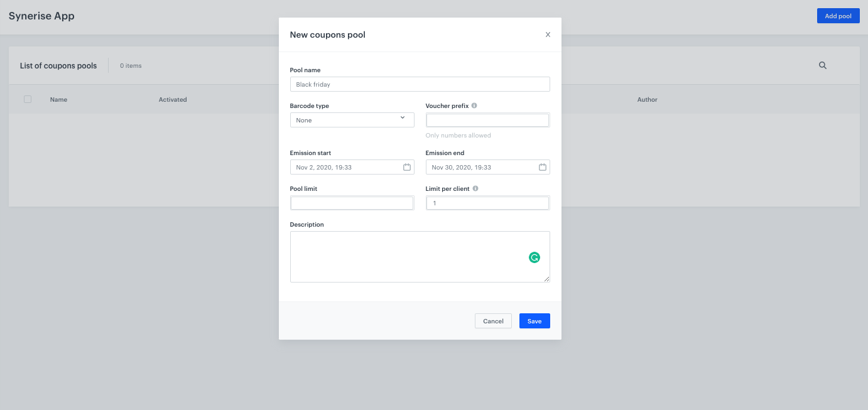The height and width of the screenshot is (410, 868).
Task: Open the Barcode type dropdown
Action: [352, 119]
